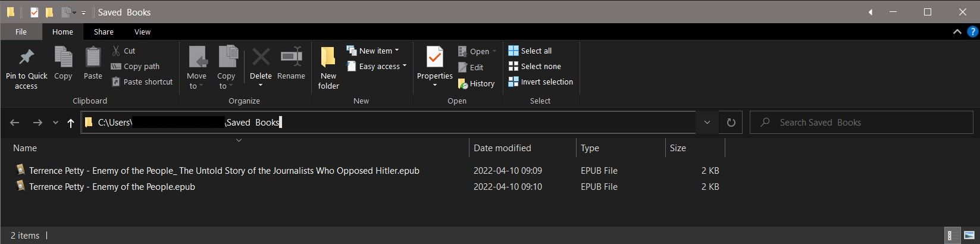Viewport: 980px width, 244px height.
Task: Go up one folder level
Action: click(x=71, y=123)
